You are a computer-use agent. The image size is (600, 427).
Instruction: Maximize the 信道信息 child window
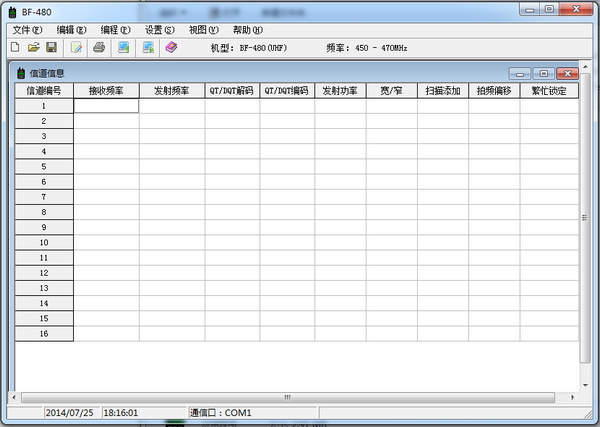(543, 73)
